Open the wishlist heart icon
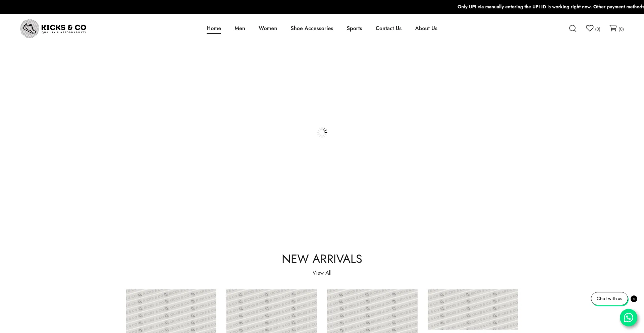The image size is (644, 333). coord(590,28)
